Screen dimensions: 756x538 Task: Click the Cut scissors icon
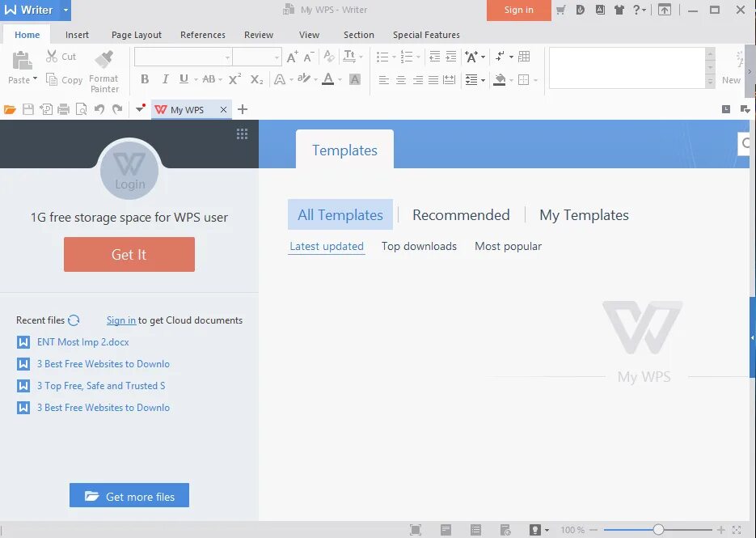pos(52,57)
